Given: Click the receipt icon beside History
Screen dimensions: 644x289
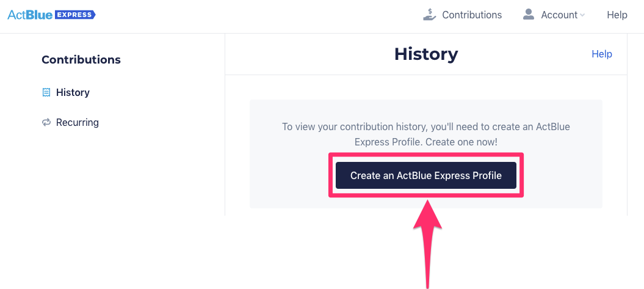Looking at the screenshot, I should click(46, 92).
